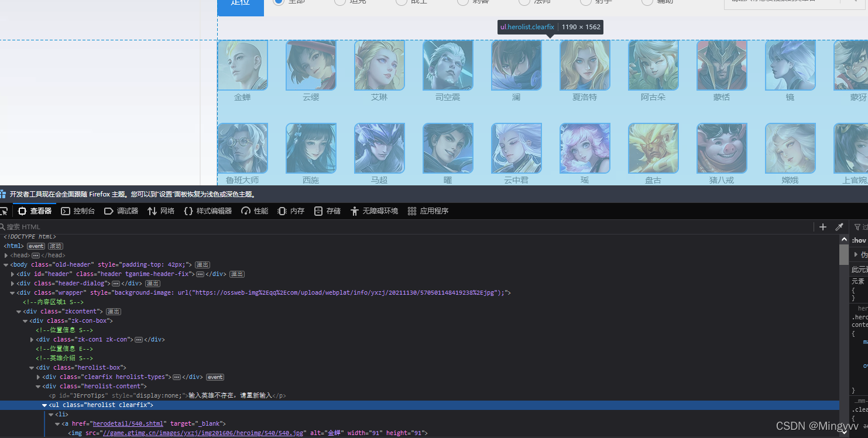This screenshot has height=438, width=868.
Task: Click the 夏洛特 hero portrait
Action: [585, 65]
